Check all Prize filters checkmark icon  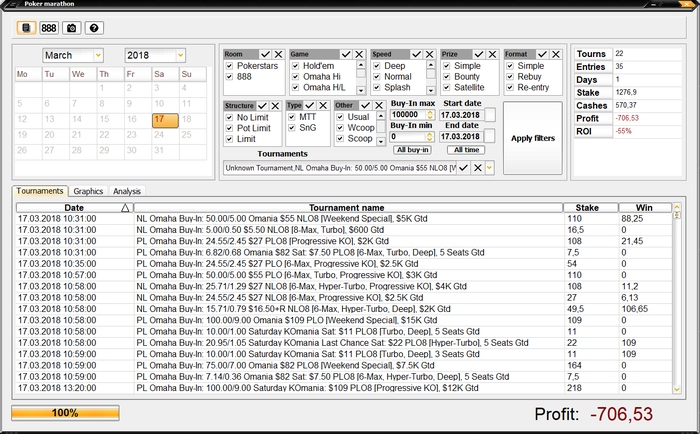tap(479, 54)
